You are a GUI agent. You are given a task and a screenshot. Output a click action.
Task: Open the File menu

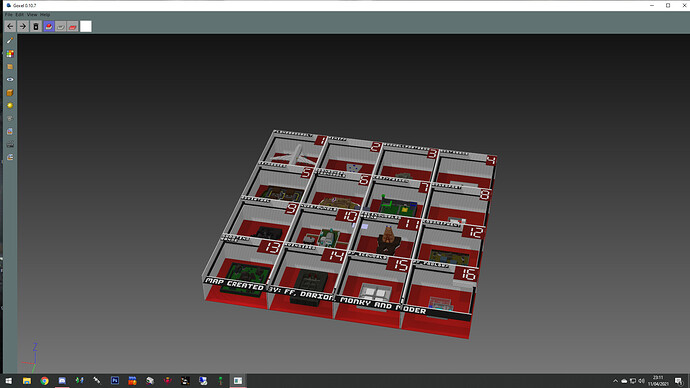click(8, 15)
